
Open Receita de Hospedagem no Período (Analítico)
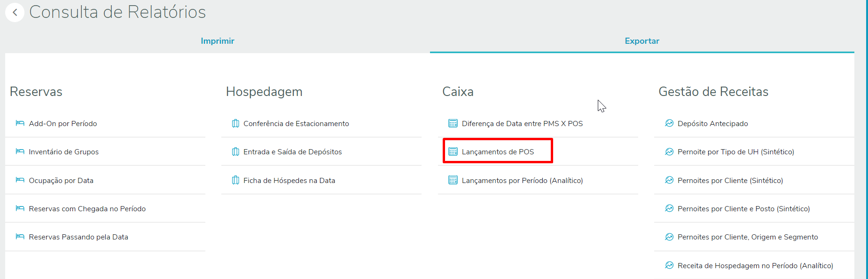pyautogui.click(x=754, y=265)
